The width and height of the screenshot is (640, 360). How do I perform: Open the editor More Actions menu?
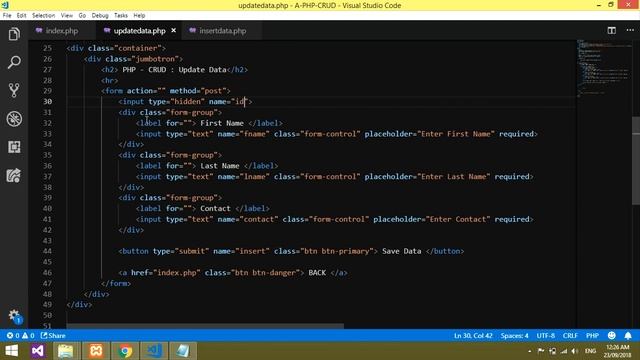point(630,31)
